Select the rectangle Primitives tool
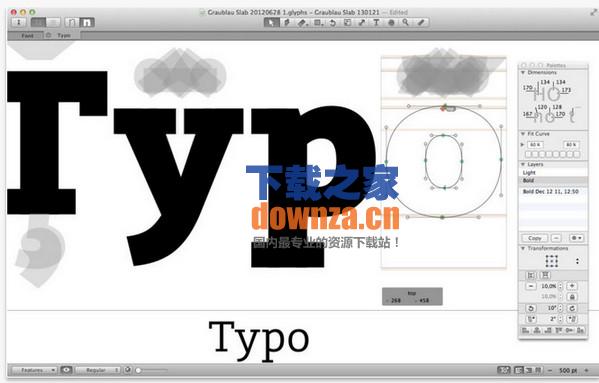The image size is (599, 383). [x=318, y=23]
